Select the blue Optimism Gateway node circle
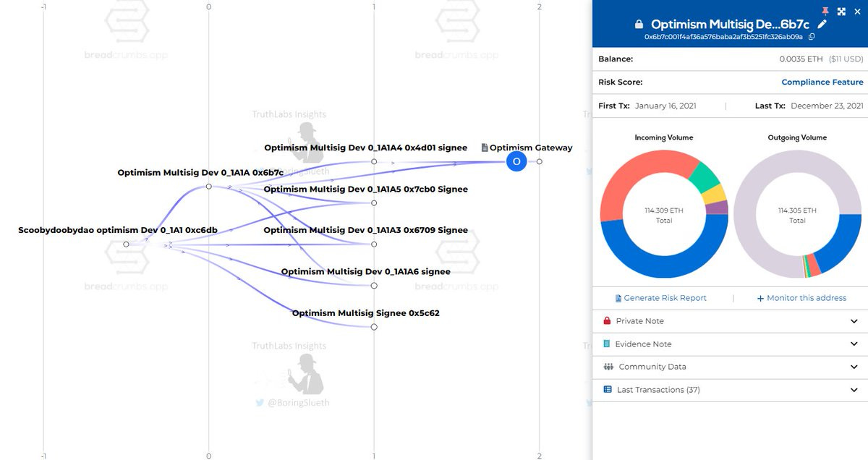The height and width of the screenshot is (460, 868). click(x=516, y=162)
